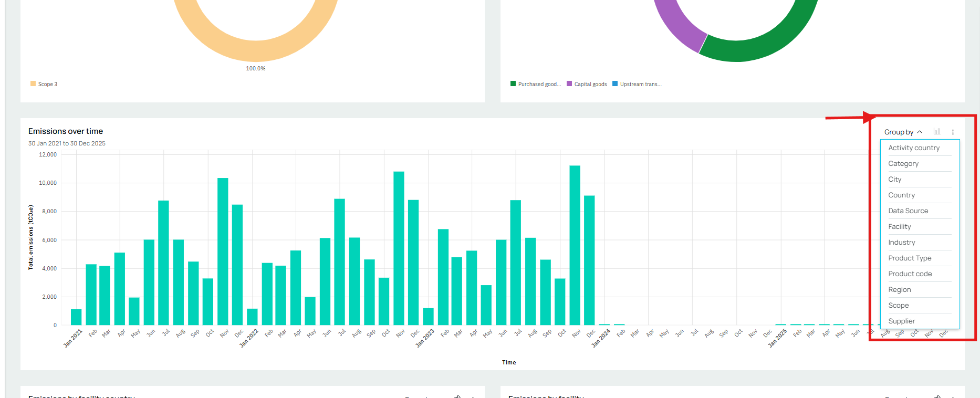Choose Industry from the dropdown list
980x398 pixels.
tap(902, 243)
